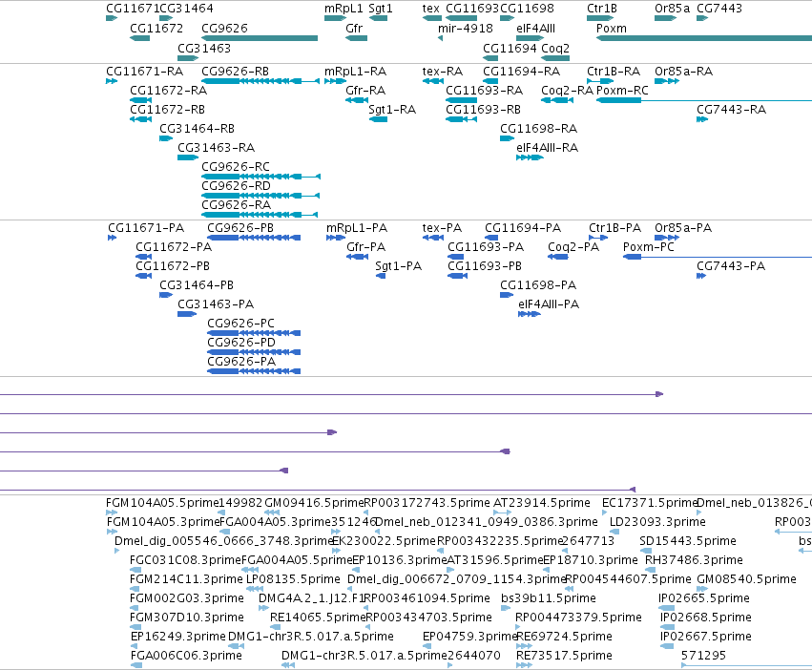812x670 pixels.
Task: Select the Or85a gene label
Action: point(672,9)
